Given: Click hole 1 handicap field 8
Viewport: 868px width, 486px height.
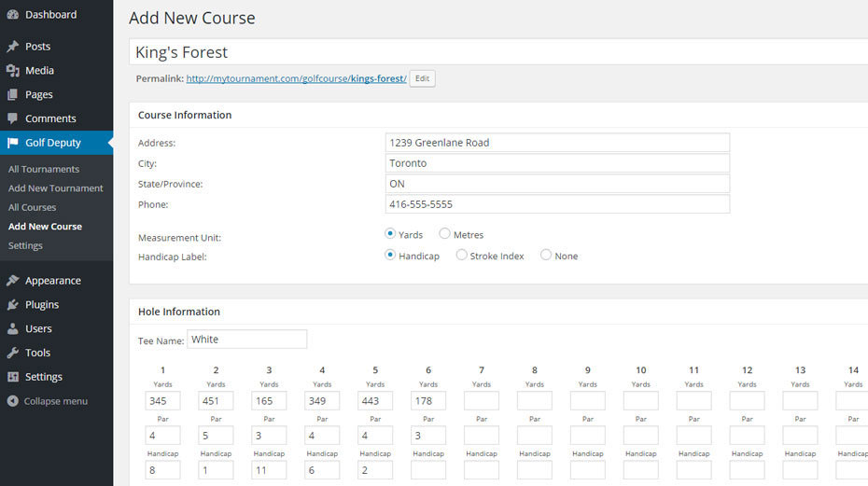Looking at the screenshot, I should [162, 470].
